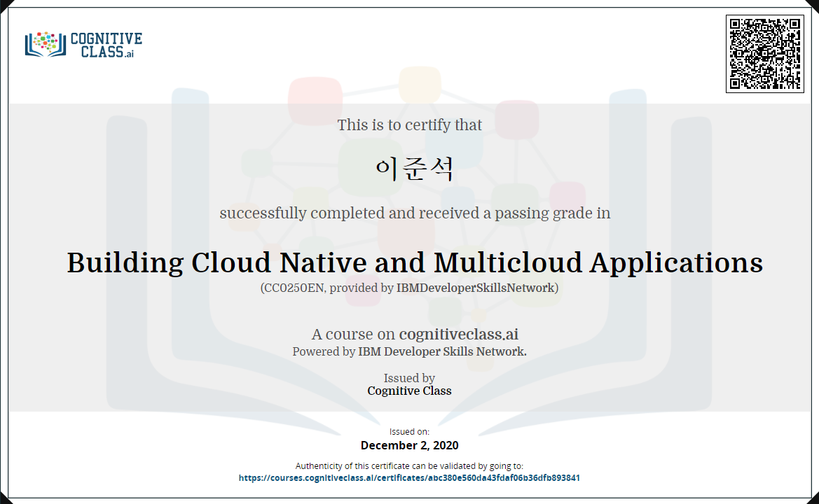Click the course title "Building Cloud Native and Multicloud Applications"
Image resolution: width=819 pixels, height=504 pixels.
coord(415,263)
